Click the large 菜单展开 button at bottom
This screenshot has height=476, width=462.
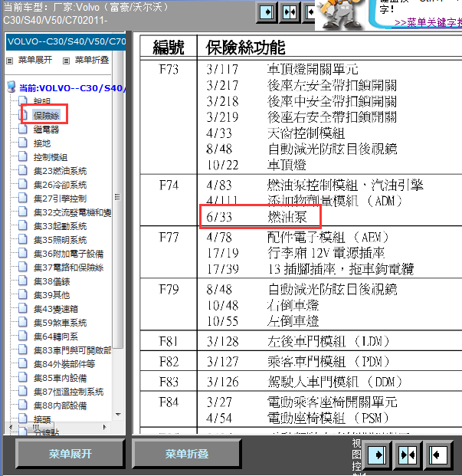(70, 454)
